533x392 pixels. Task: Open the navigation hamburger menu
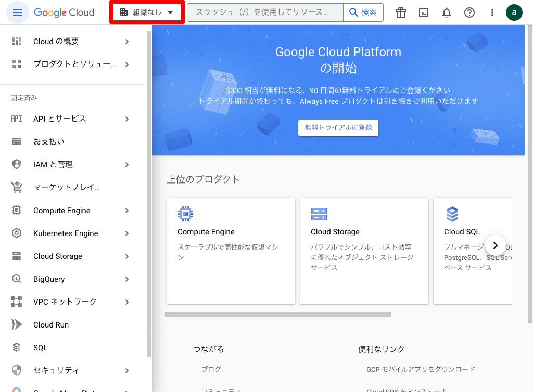tap(17, 12)
